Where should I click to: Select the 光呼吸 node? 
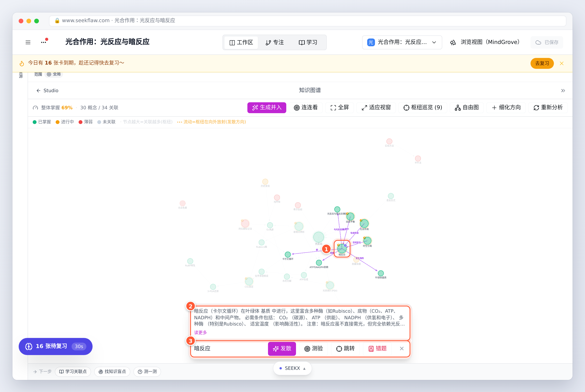click(x=277, y=198)
